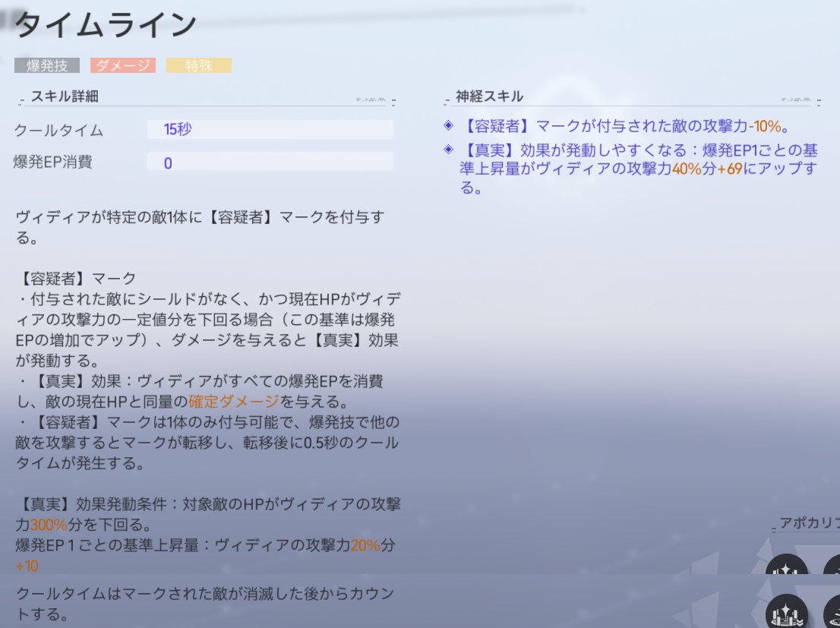Screen dimensions: 840x628
Task: Tap the cooldown note starting with クールタイムはマーク
Action: (x=205, y=603)
